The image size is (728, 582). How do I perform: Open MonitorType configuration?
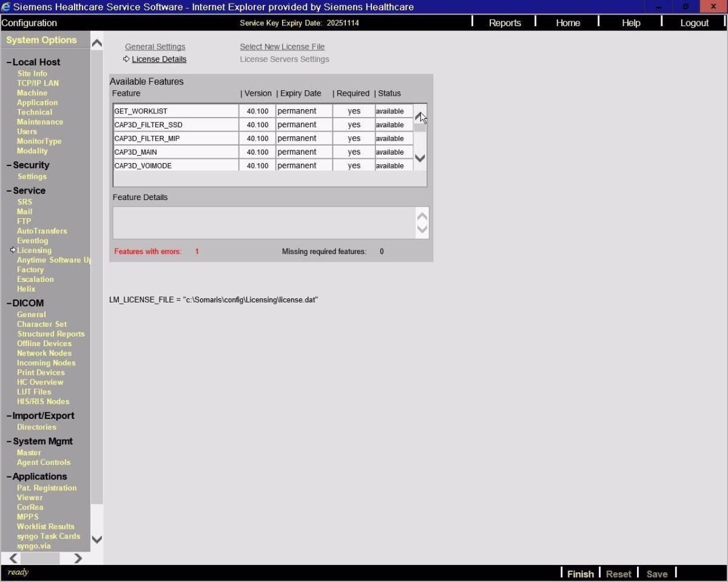39,141
